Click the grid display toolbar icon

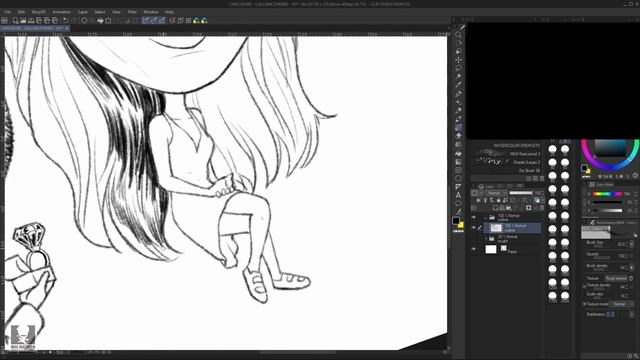click(188, 20)
